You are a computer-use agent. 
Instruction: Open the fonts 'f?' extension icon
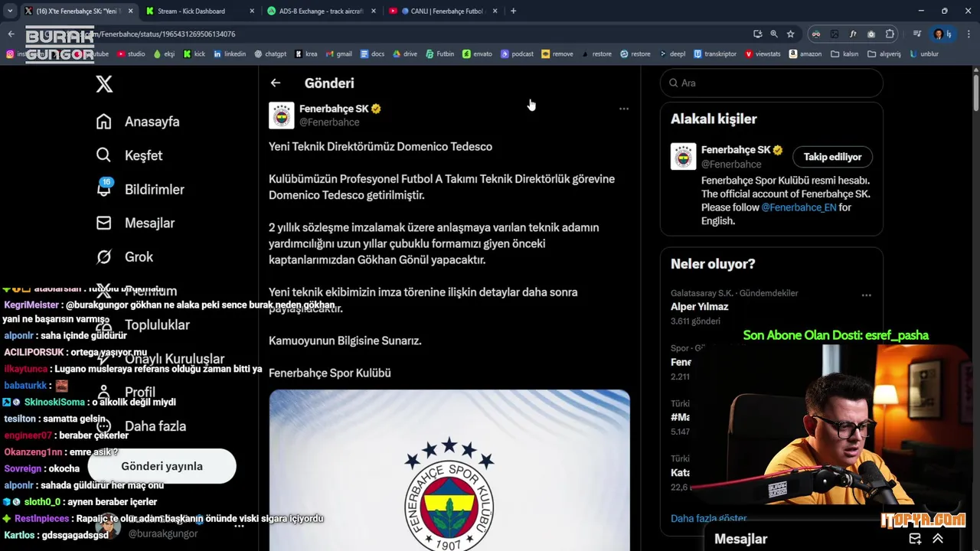tap(853, 34)
